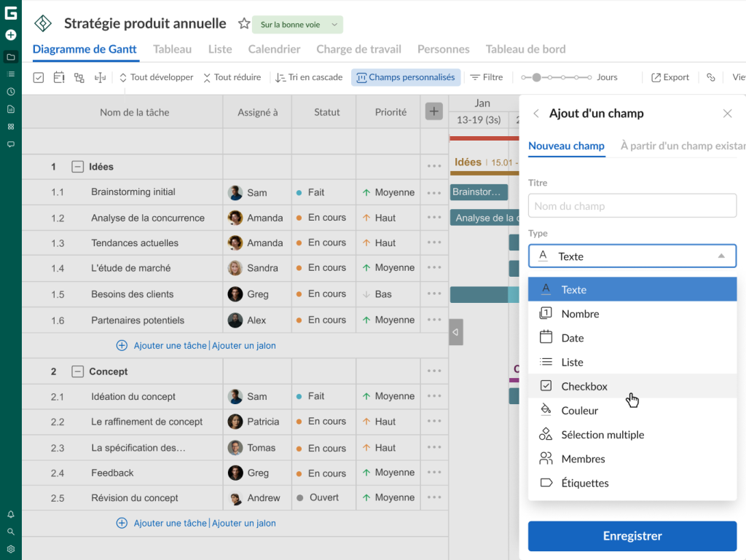Open the row menu for Feedback
This screenshot has height=560, width=746.
pos(434,473)
